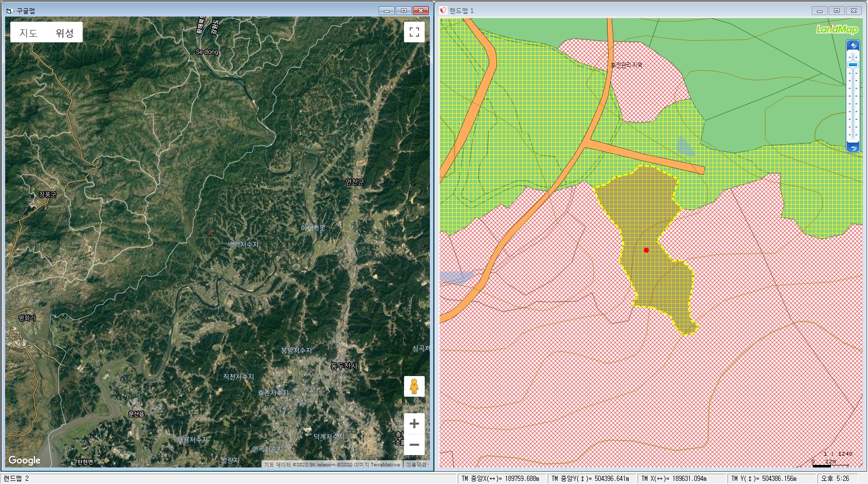The height and width of the screenshot is (484, 868).
Task: Click the 봉암저수지 map label
Action: coord(296,350)
